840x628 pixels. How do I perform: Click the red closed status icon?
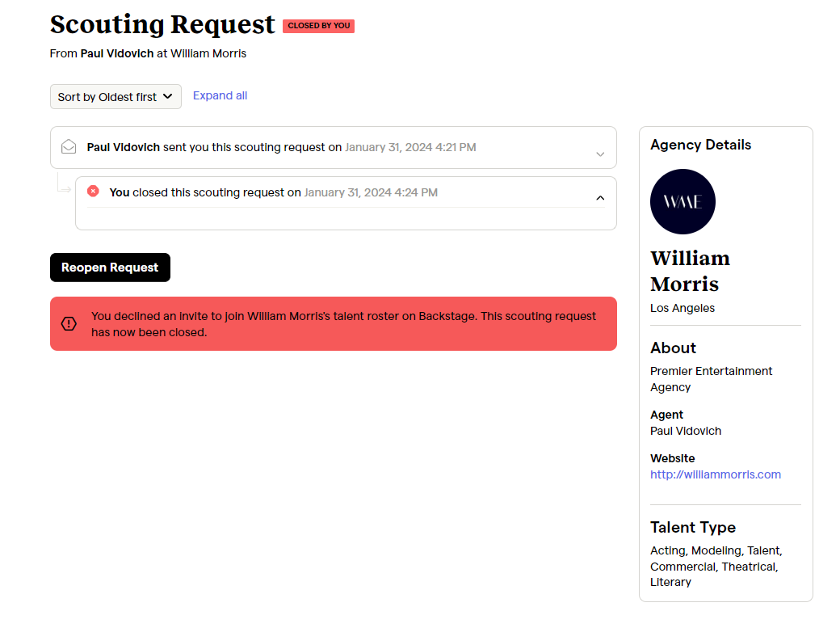pos(93,192)
